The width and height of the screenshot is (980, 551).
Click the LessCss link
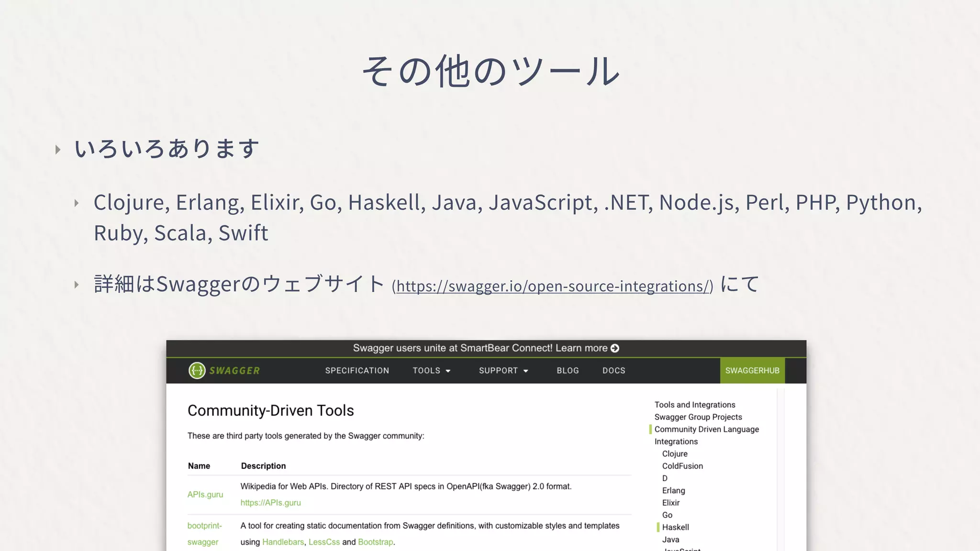324,542
